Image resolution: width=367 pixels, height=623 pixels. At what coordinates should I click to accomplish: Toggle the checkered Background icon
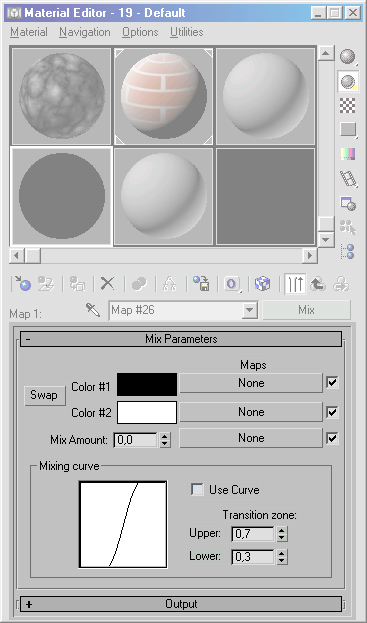coord(348,105)
